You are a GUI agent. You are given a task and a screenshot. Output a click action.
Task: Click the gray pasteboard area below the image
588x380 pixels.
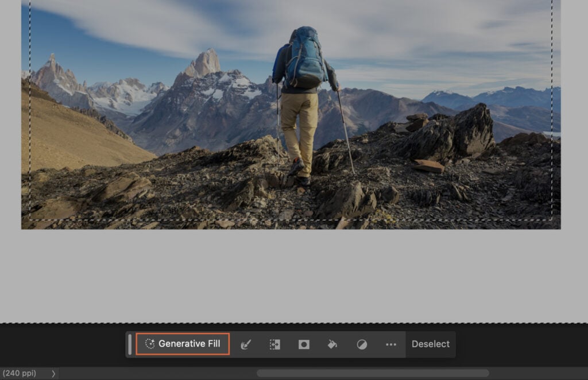click(x=287, y=276)
